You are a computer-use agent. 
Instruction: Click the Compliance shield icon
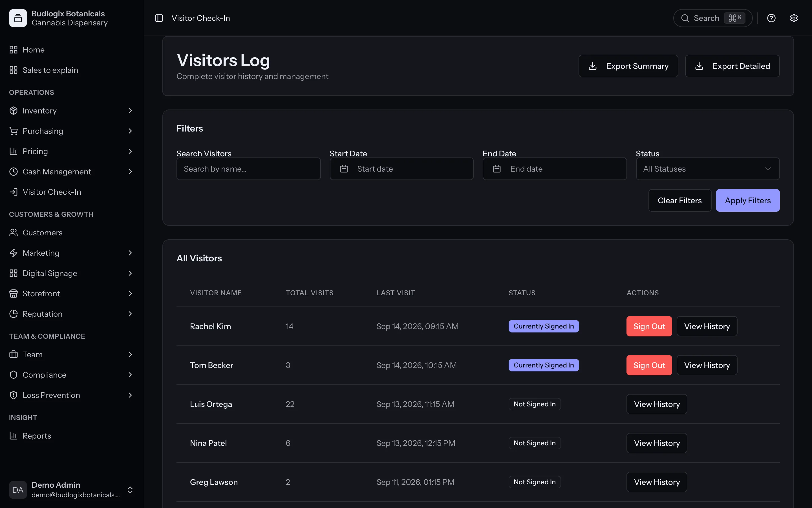[x=14, y=375]
